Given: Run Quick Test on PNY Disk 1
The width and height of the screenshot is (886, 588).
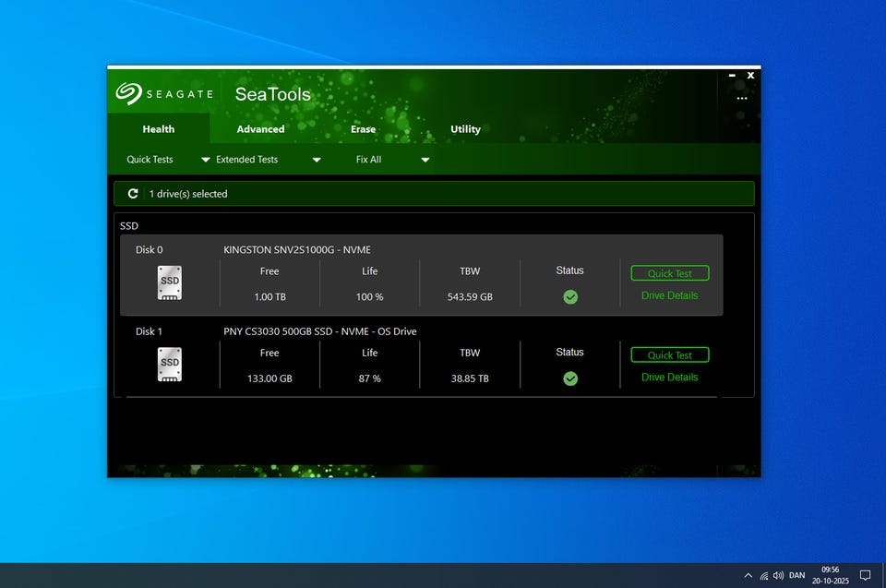Looking at the screenshot, I should click(x=670, y=355).
